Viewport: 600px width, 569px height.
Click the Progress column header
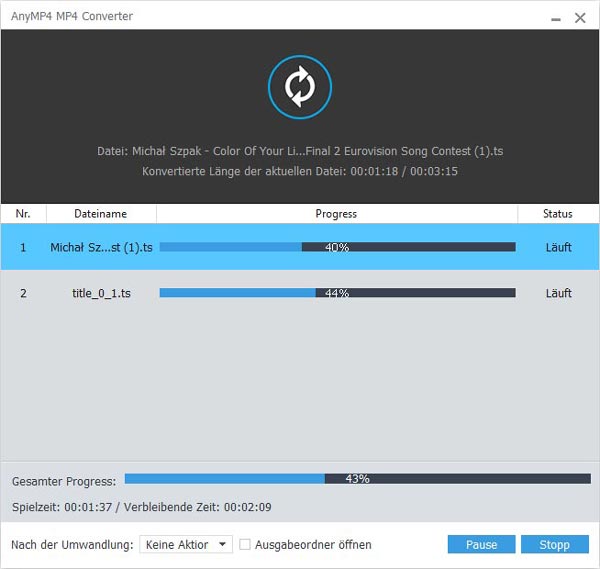(x=336, y=214)
